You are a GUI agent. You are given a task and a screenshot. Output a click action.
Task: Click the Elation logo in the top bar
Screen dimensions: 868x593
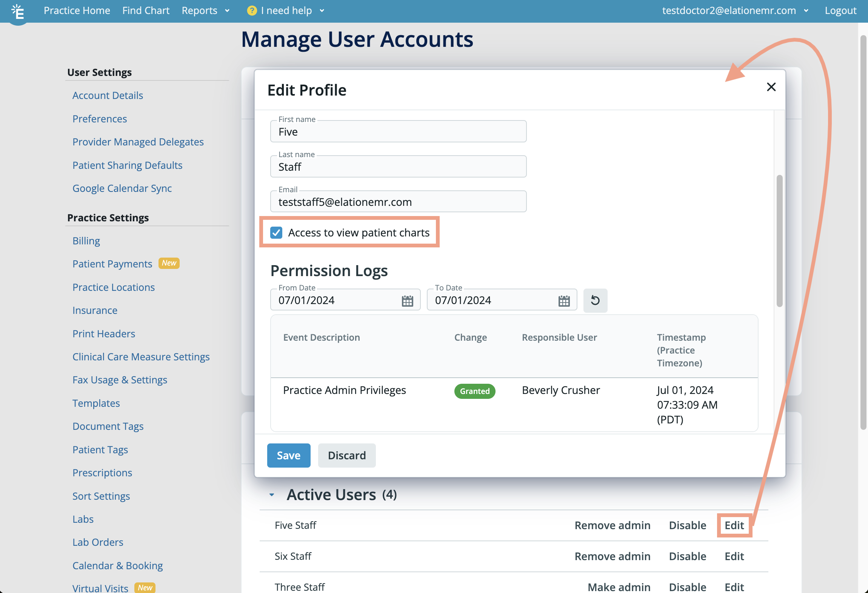click(x=18, y=11)
